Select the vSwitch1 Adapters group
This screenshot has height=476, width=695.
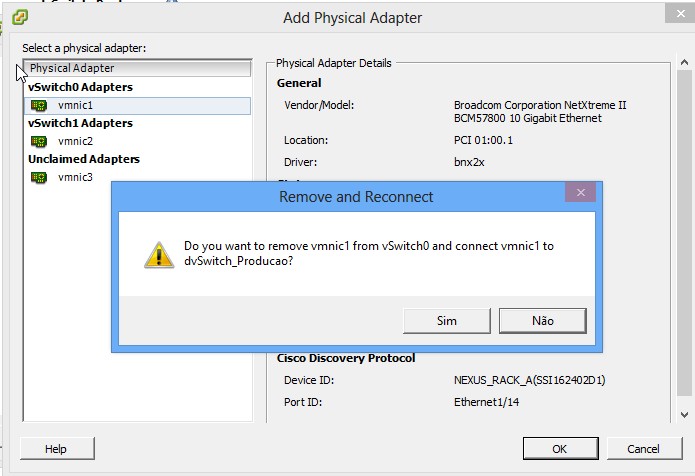[x=80, y=123]
